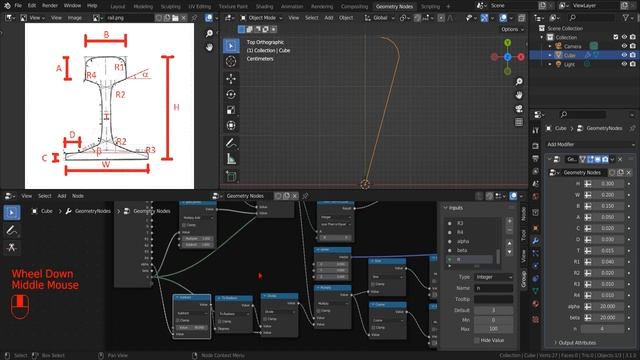This screenshot has height=360, width=640.
Task: Open the Object Mode dropdown
Action: coord(261,18)
